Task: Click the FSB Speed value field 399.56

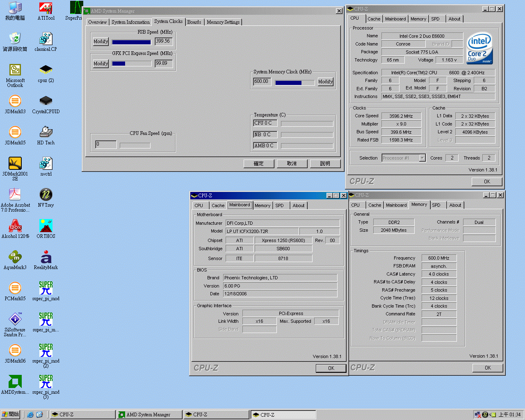Action: tap(164, 41)
